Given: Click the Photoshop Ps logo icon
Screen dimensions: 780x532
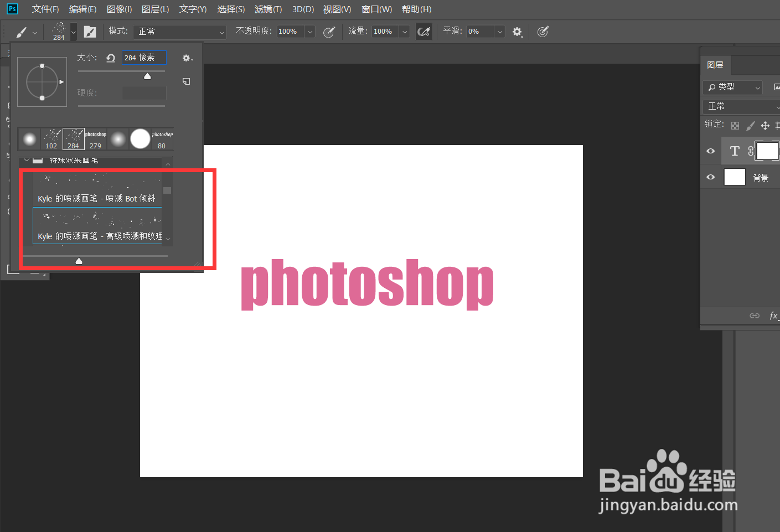Looking at the screenshot, I should pyautogui.click(x=12, y=9).
